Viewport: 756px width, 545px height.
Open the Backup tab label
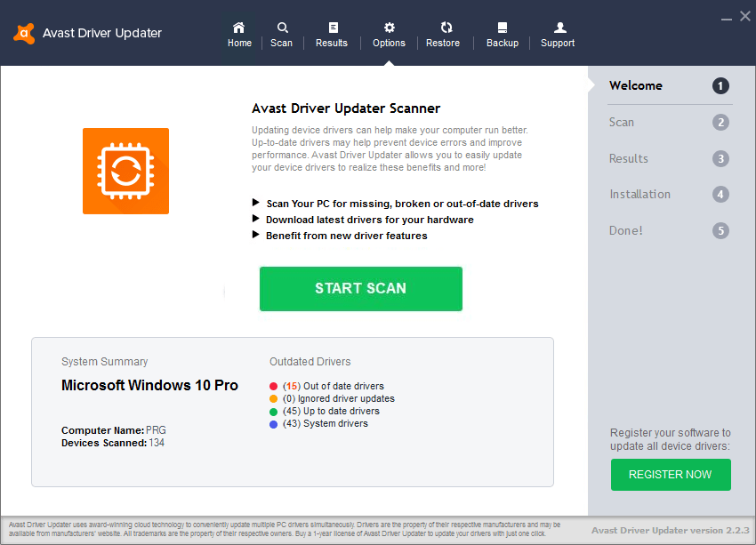[503, 43]
